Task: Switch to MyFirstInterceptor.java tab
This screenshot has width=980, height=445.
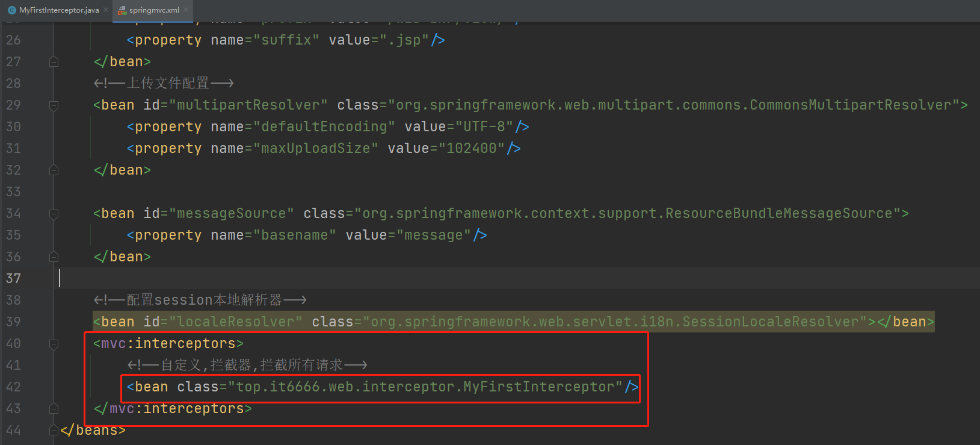Action: 59,10
